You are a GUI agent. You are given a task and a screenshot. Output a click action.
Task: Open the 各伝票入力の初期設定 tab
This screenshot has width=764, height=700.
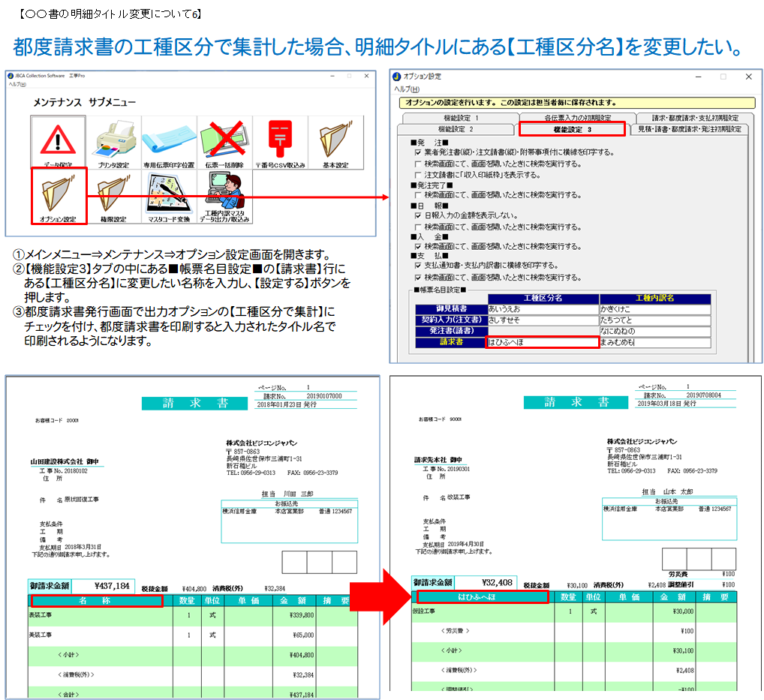click(x=577, y=118)
